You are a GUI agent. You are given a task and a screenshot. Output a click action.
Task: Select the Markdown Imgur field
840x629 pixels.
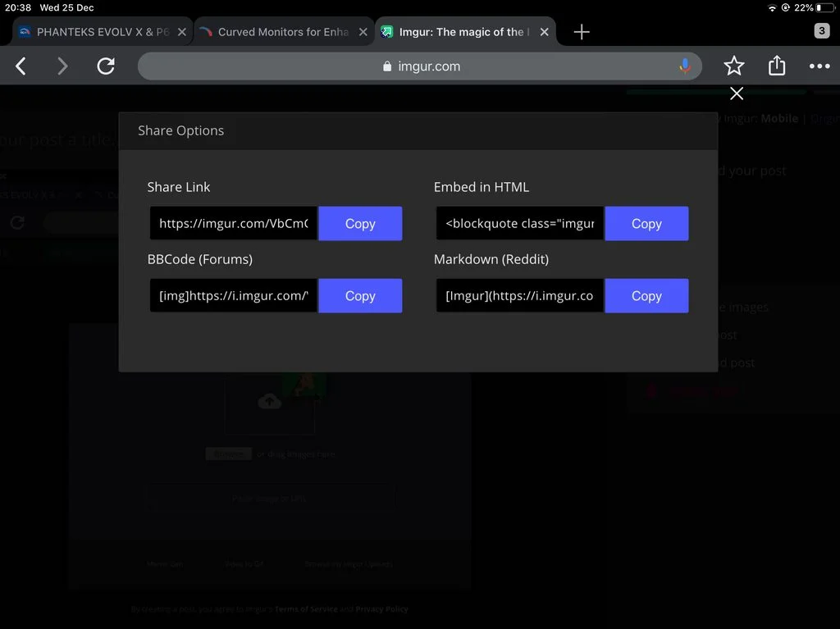click(520, 296)
